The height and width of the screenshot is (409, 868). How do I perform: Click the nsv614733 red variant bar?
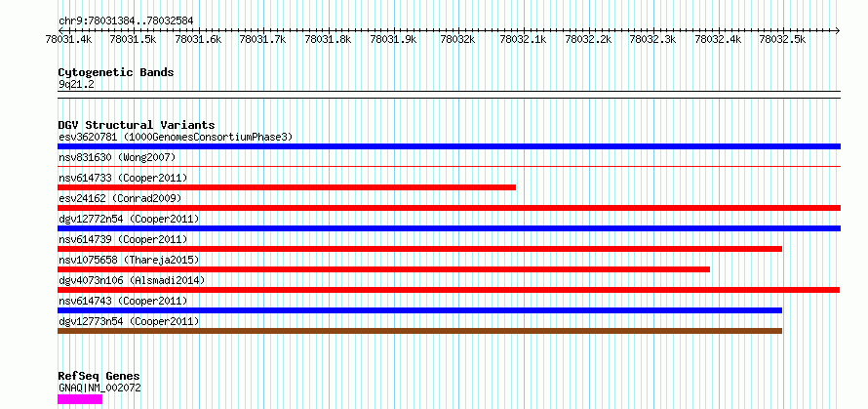287,187
